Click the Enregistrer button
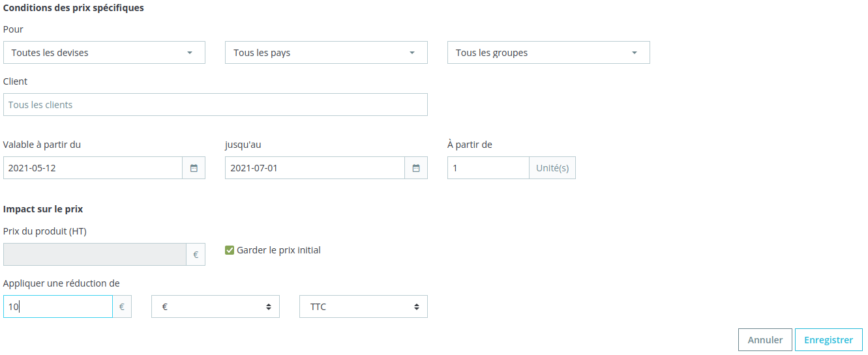Viewport: 868px width, 355px height. [x=828, y=340]
